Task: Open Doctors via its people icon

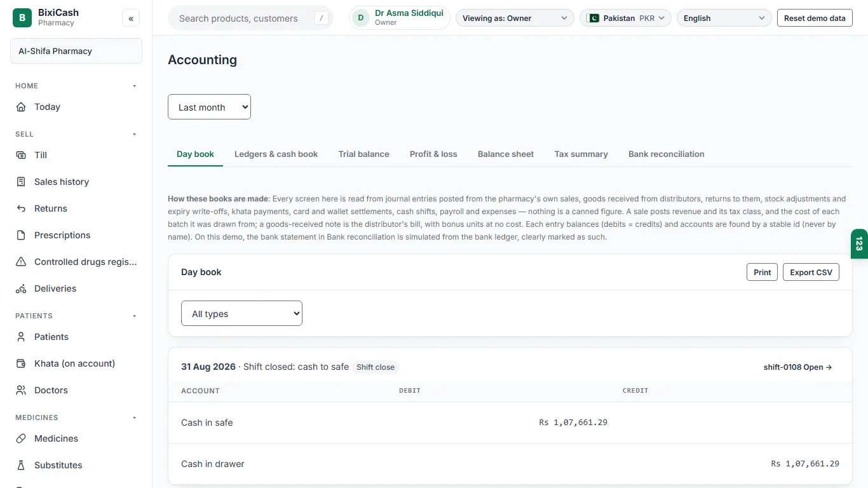Action: [21, 390]
